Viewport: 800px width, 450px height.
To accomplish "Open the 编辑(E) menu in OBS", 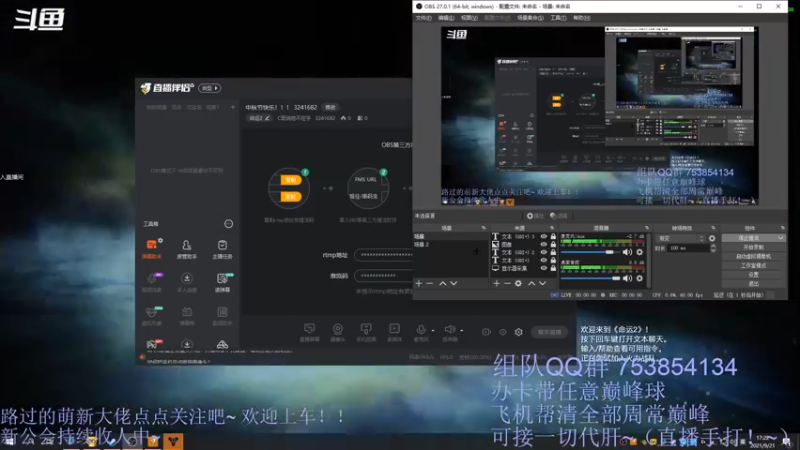I will [446, 18].
